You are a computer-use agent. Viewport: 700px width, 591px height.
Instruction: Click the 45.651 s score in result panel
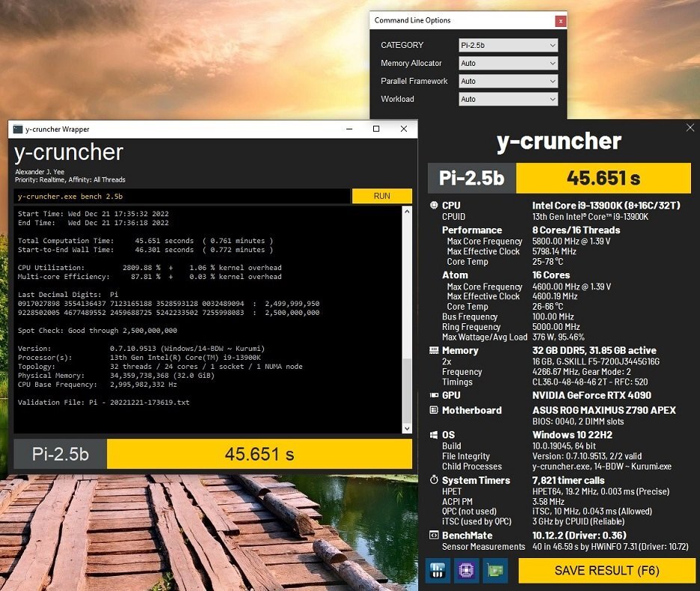[x=603, y=178]
